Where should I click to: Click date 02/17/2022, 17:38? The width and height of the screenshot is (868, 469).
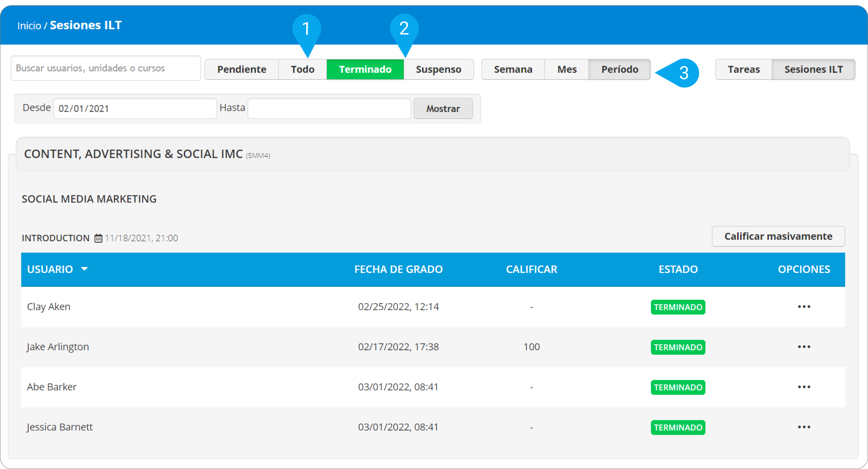pos(398,346)
